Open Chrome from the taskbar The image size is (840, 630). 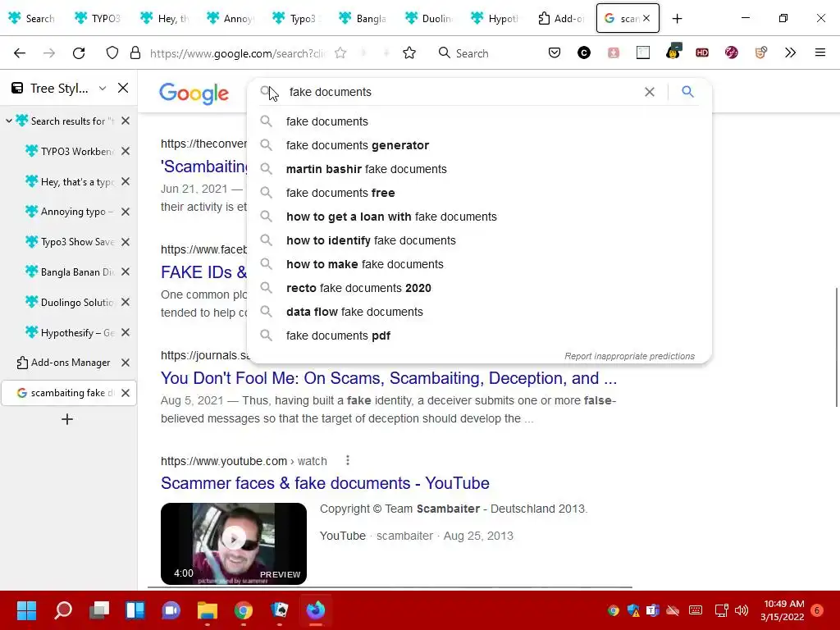coord(243,610)
